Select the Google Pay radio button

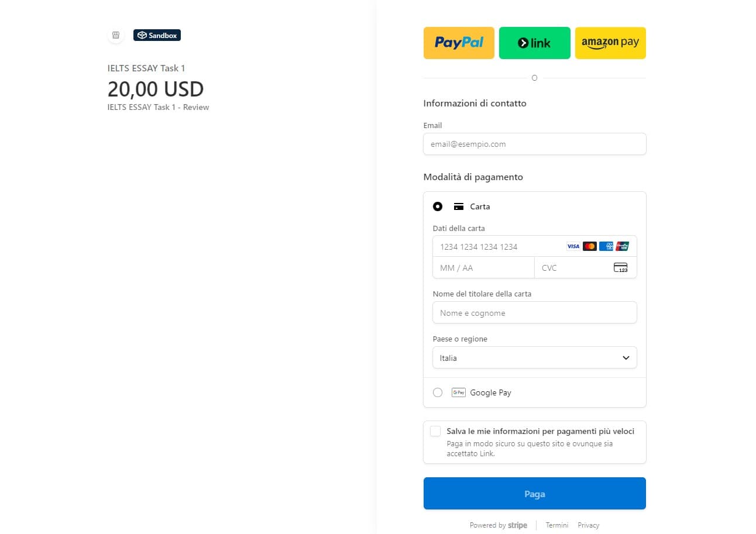(438, 392)
